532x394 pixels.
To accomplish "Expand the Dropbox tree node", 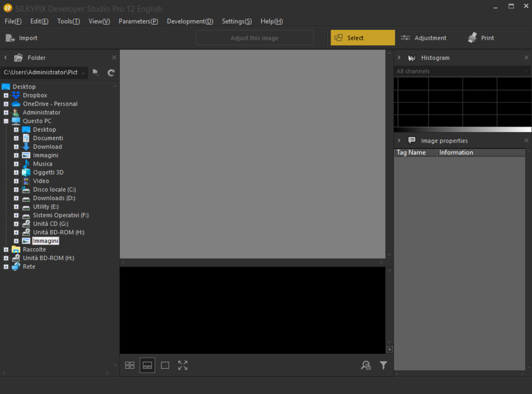I will 6,96.
